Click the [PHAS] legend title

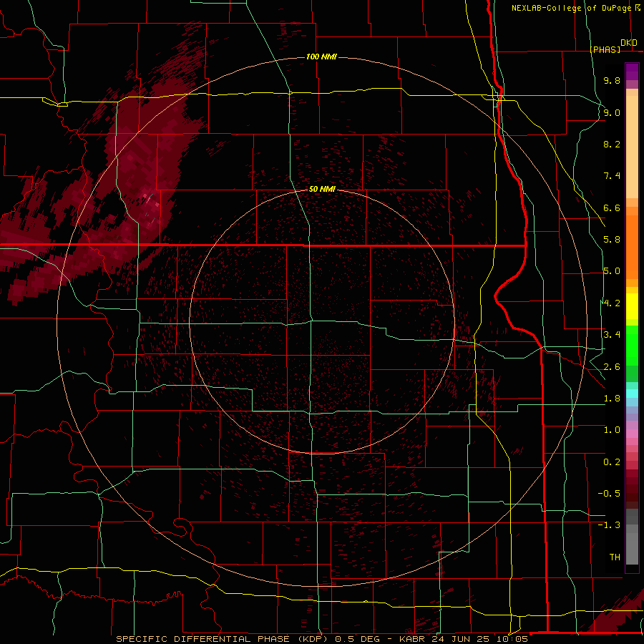tap(605, 49)
